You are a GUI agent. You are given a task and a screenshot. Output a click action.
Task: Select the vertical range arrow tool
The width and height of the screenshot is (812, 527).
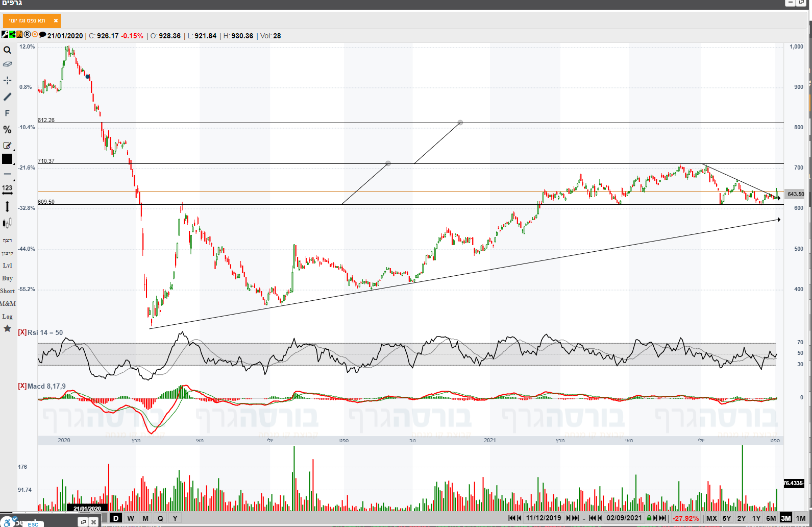click(7, 206)
